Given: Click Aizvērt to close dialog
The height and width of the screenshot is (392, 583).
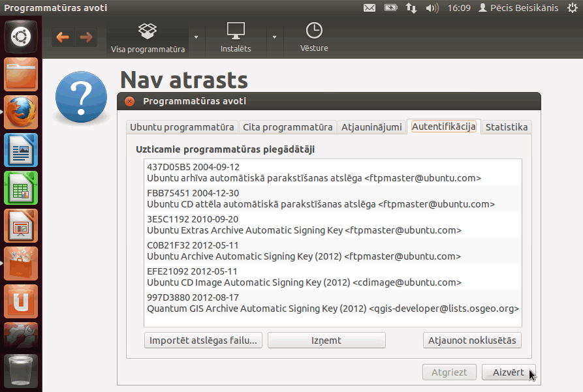Looking at the screenshot, I should point(509,372).
